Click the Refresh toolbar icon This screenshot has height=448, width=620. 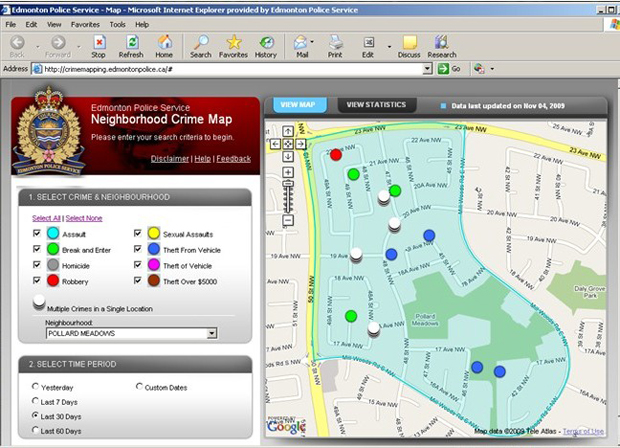(130, 42)
